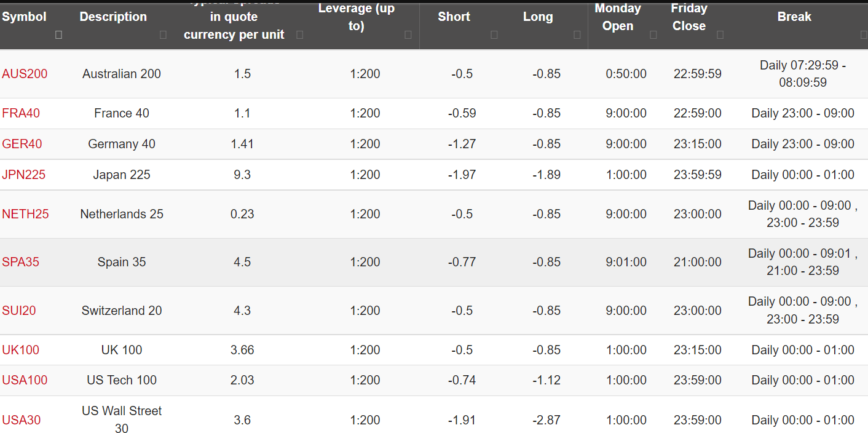Click the Long column sort icon
Viewport: 868px width, 433px height.
point(577,35)
